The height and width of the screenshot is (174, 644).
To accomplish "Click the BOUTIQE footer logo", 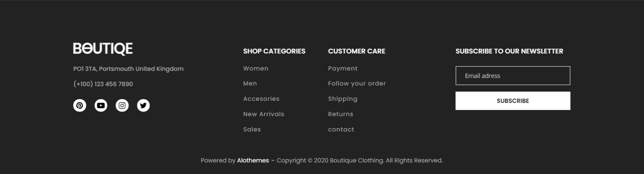I will [x=103, y=49].
